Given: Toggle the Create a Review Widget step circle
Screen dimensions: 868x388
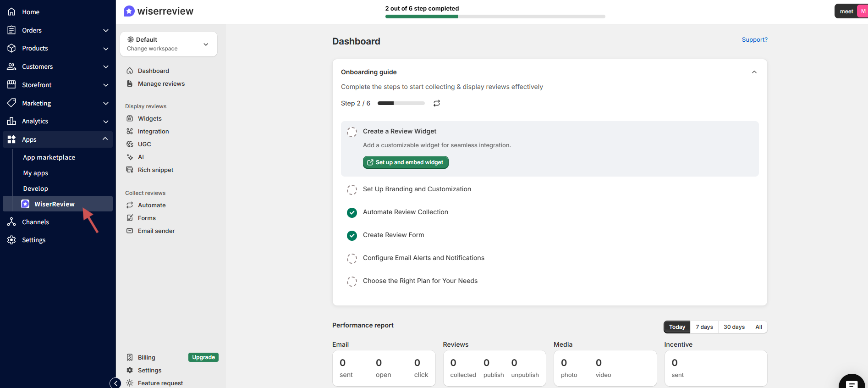Looking at the screenshot, I should (x=352, y=132).
